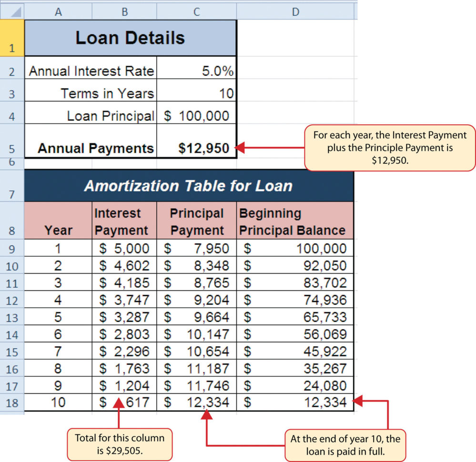The image size is (476, 462).
Task: Select column B header
Action: coord(124,10)
